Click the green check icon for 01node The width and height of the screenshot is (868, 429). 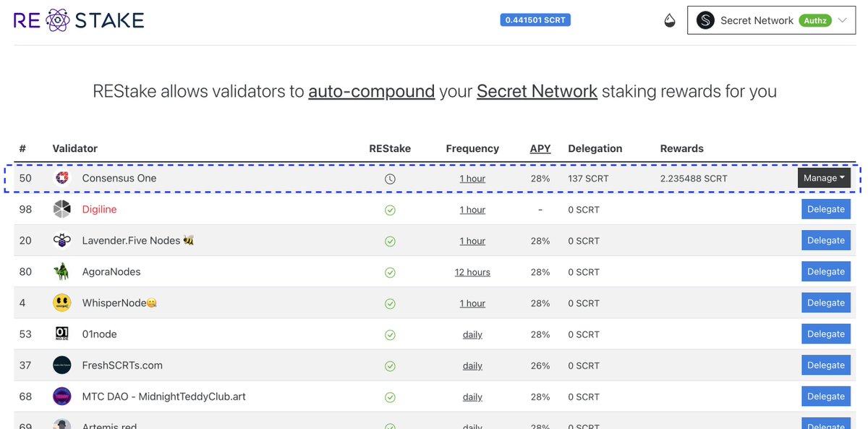[390, 334]
